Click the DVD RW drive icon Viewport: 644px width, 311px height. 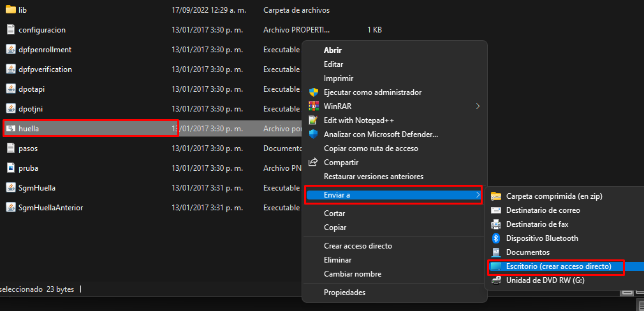496,280
